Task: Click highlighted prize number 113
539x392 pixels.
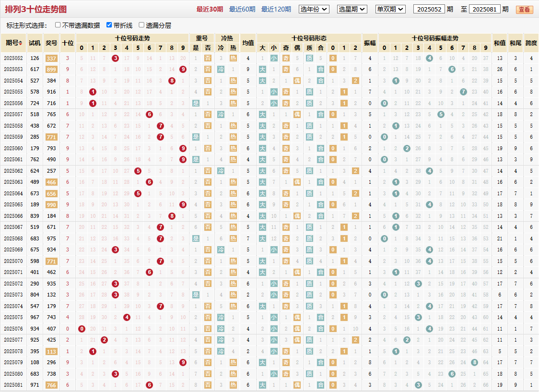Action: [51, 352]
